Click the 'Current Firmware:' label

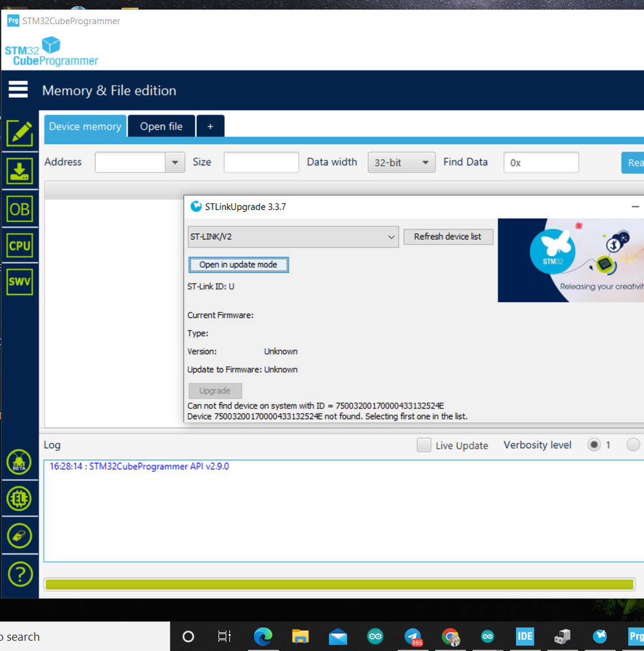pos(220,315)
